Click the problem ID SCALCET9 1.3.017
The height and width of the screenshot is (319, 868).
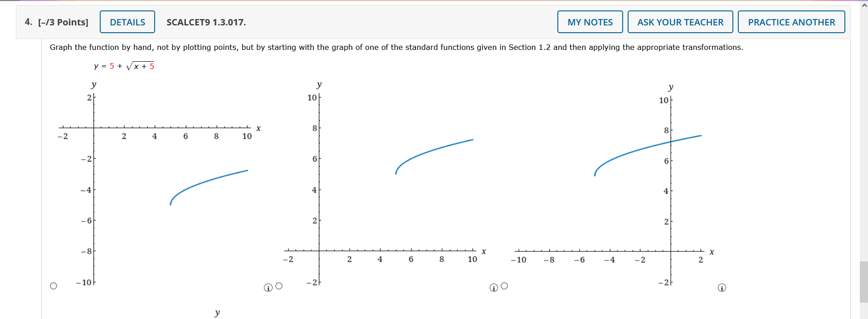pyautogui.click(x=205, y=22)
